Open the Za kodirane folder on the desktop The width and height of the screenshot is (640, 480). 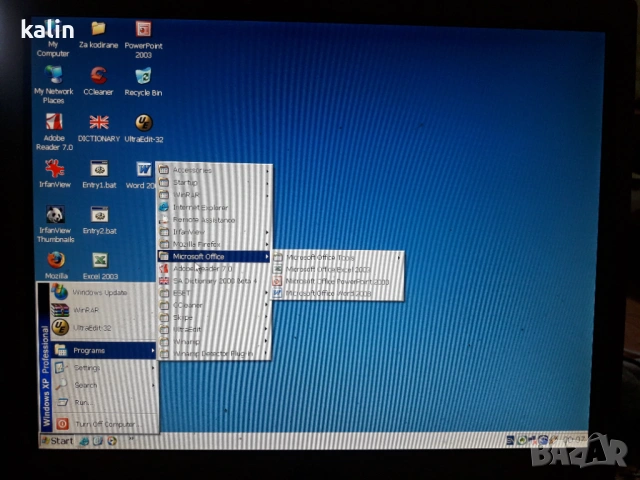coord(98,35)
